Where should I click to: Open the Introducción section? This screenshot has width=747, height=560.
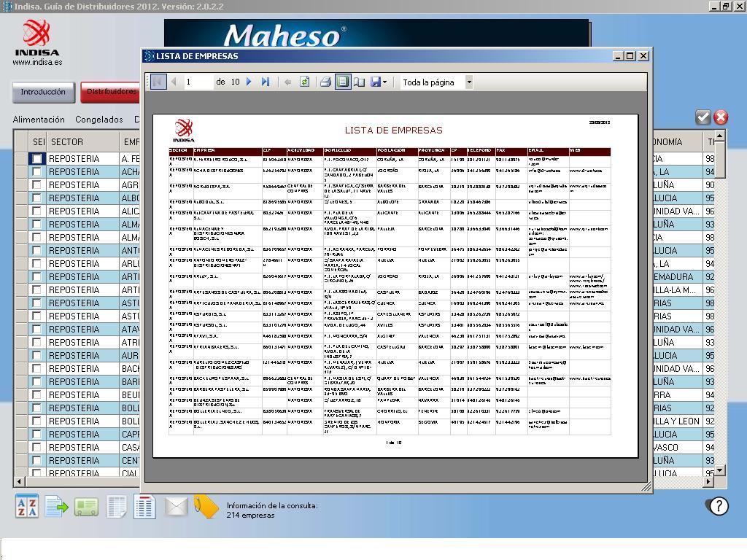(43, 92)
